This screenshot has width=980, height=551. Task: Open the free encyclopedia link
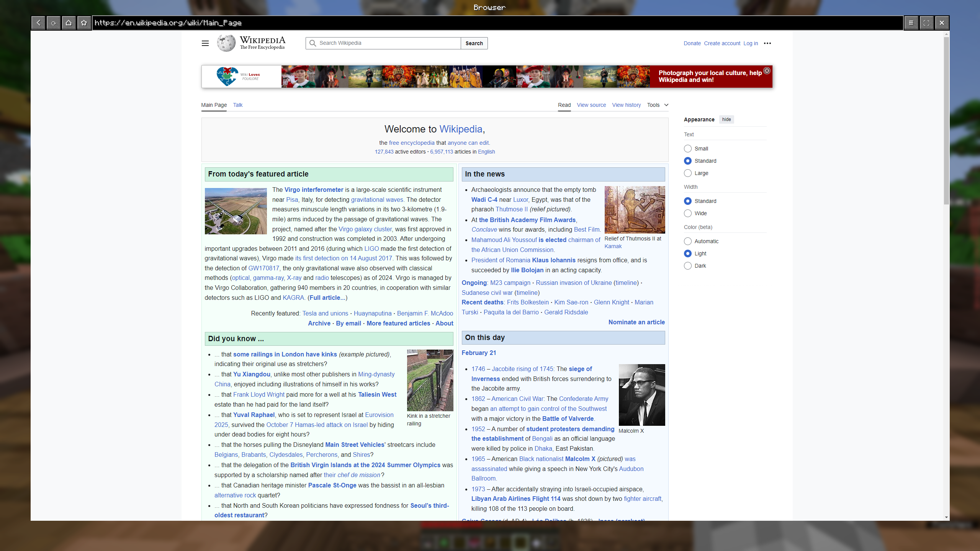412,143
